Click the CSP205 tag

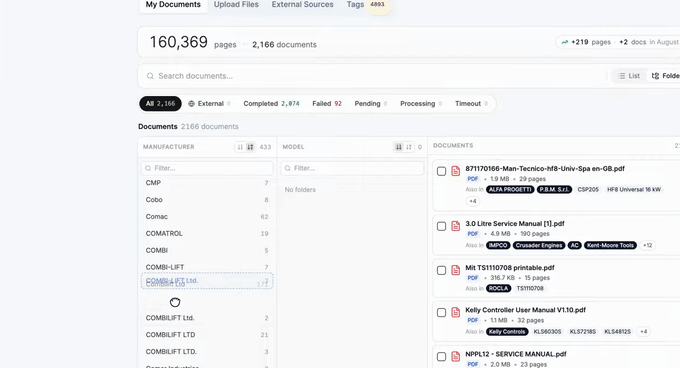pos(588,190)
